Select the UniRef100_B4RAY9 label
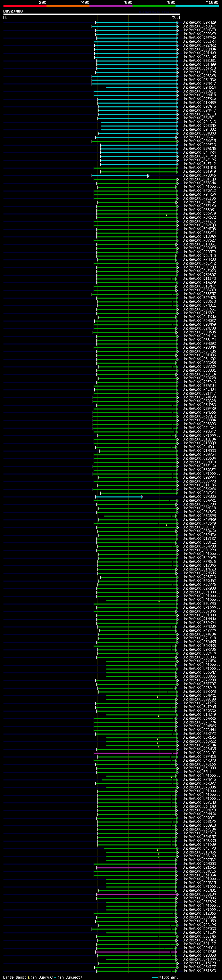 [x=199, y=558]
